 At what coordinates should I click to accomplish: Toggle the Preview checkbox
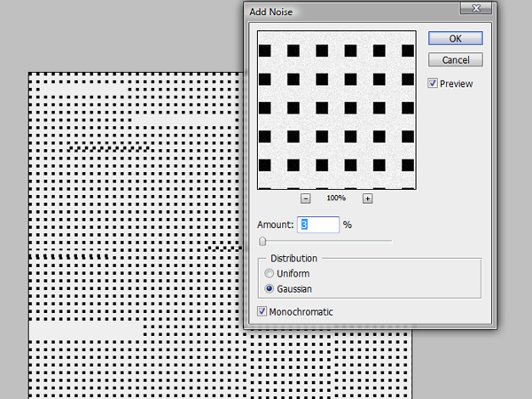(433, 83)
